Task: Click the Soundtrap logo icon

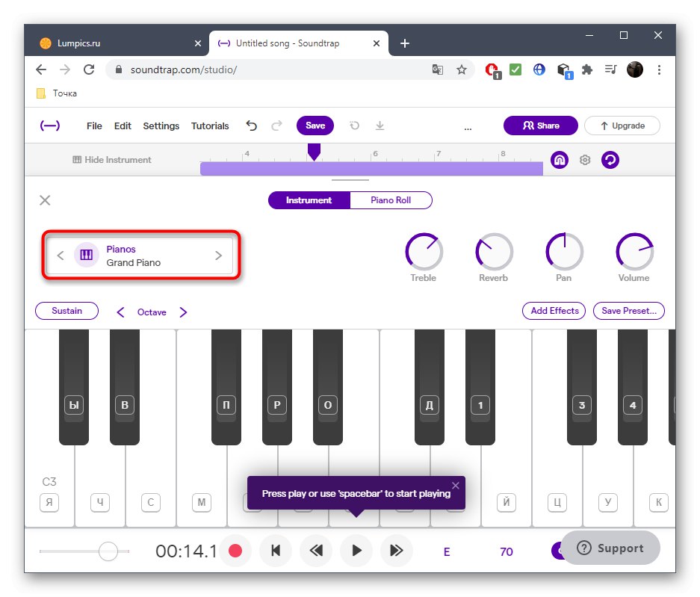Action: tap(50, 126)
